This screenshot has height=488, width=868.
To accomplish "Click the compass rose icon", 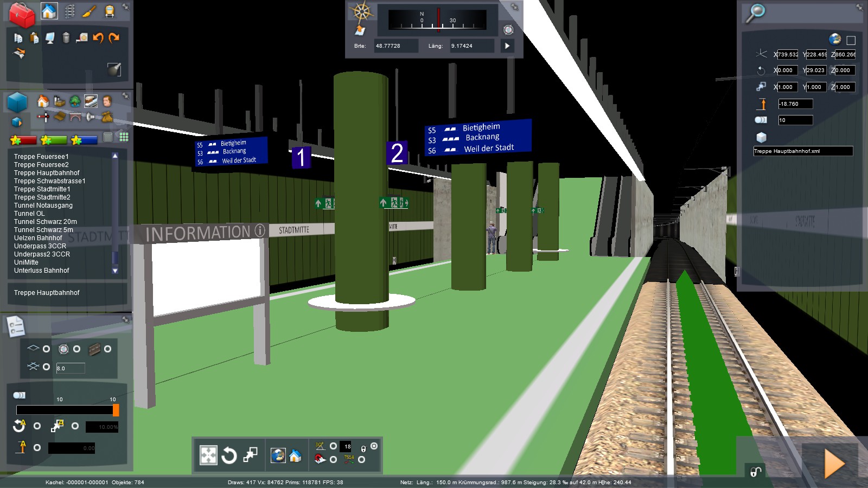I will (x=362, y=11).
